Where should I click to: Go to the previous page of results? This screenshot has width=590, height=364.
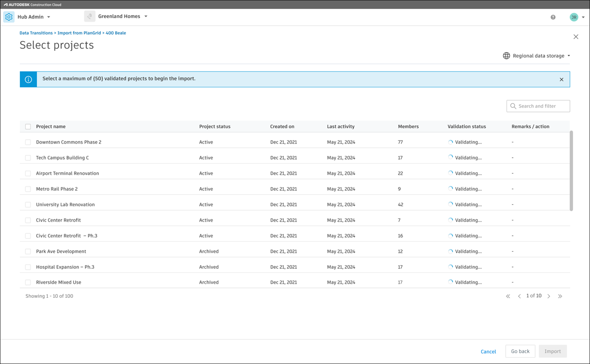(x=519, y=296)
